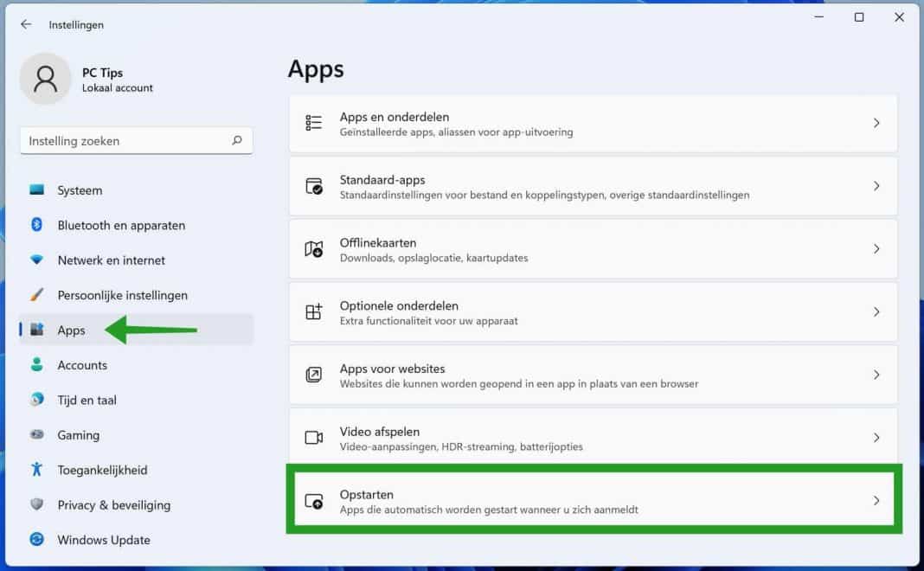Expand the Apps voor websites chevron
924x571 pixels.
876,375
